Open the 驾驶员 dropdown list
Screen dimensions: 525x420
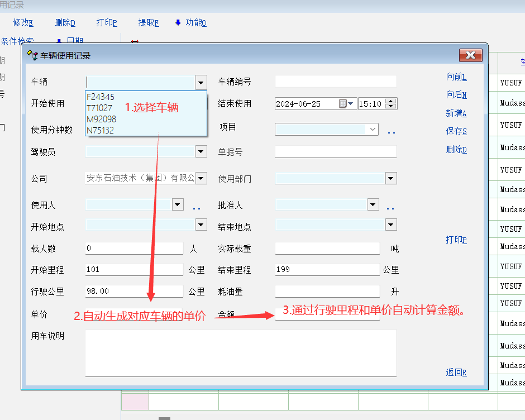(x=201, y=151)
